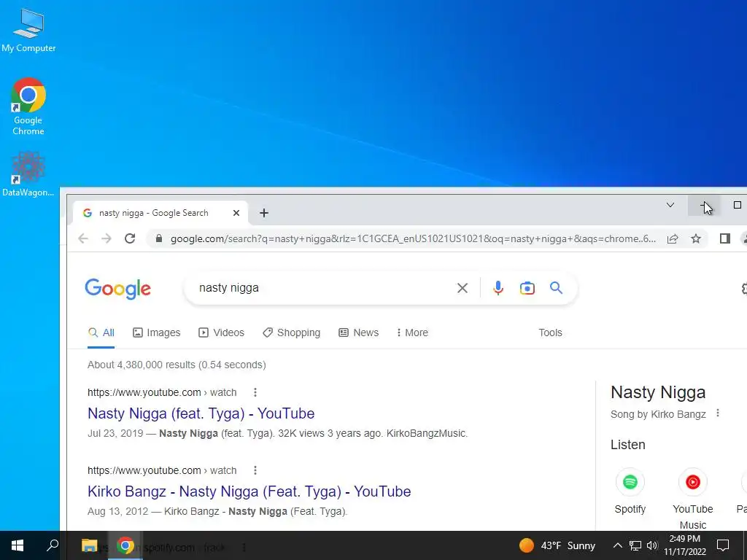Click the address bar URL
The height and width of the screenshot is (560, 747).
click(x=413, y=238)
